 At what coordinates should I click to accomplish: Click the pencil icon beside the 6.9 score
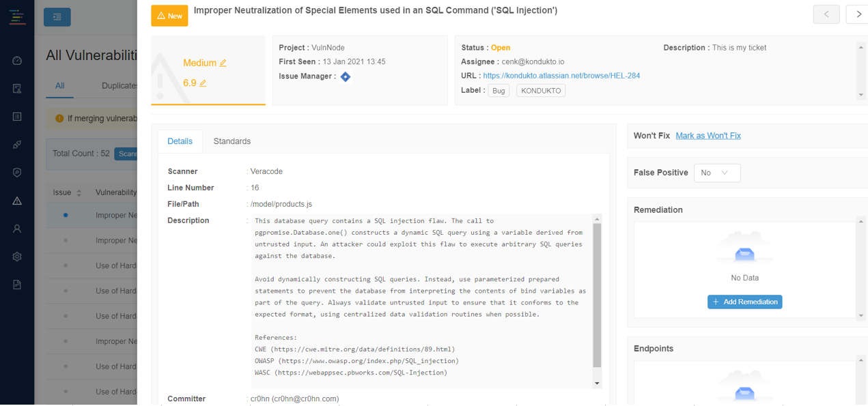click(203, 83)
